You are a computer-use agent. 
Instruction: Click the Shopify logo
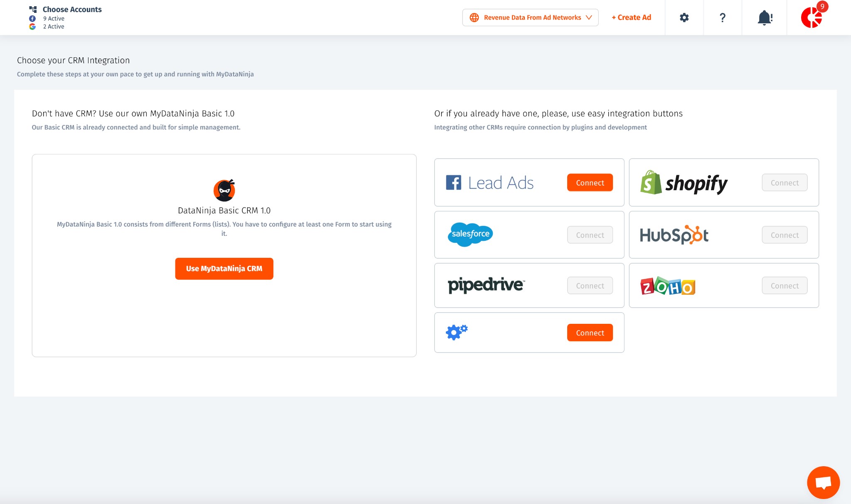point(684,183)
